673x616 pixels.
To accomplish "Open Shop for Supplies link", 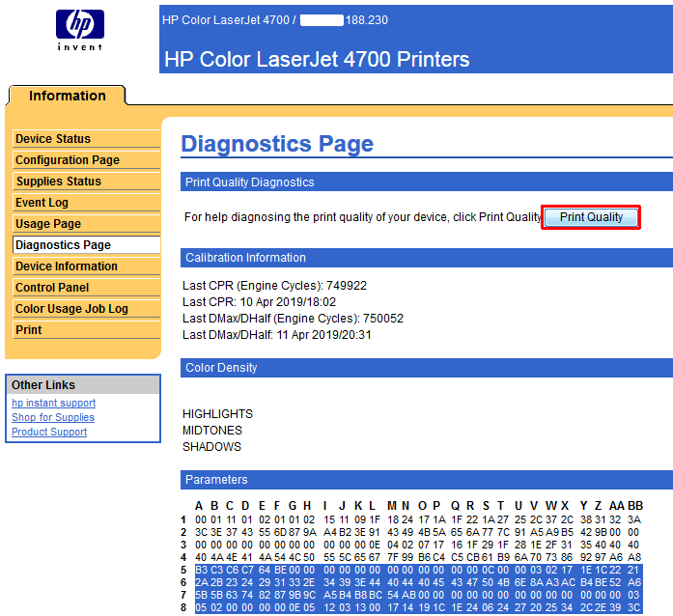I will pyautogui.click(x=53, y=417).
